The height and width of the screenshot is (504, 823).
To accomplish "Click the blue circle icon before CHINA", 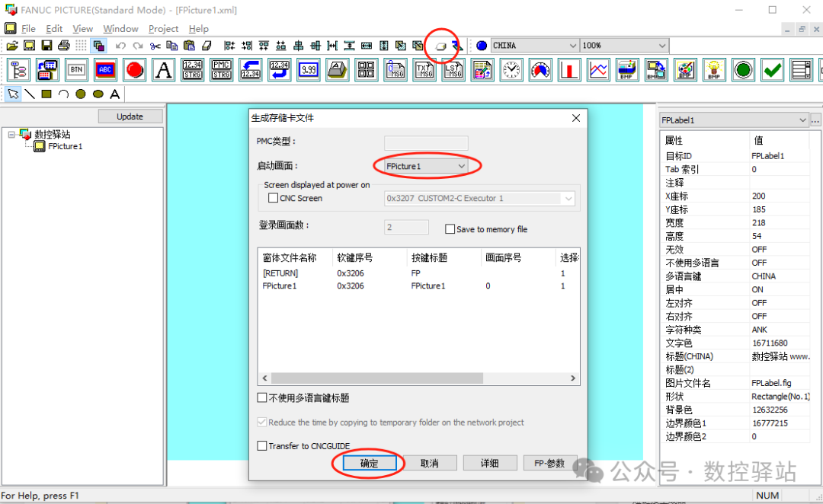I will point(482,46).
